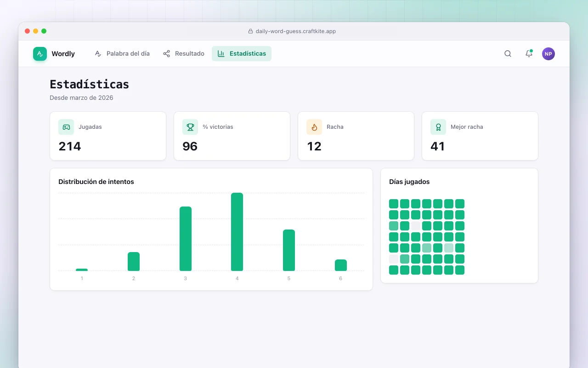The width and height of the screenshot is (588, 368).
Task: Click the lock icon in address bar
Action: tap(250, 31)
